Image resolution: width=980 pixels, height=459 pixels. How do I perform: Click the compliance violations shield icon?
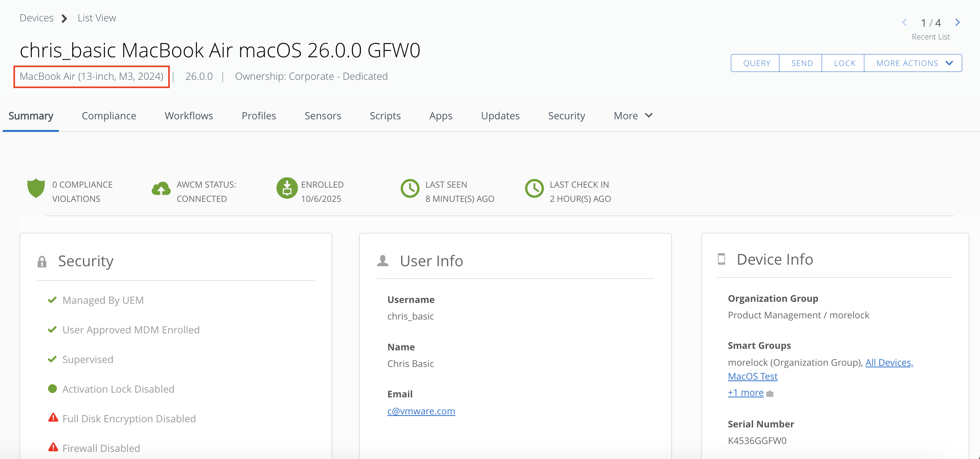(x=36, y=188)
